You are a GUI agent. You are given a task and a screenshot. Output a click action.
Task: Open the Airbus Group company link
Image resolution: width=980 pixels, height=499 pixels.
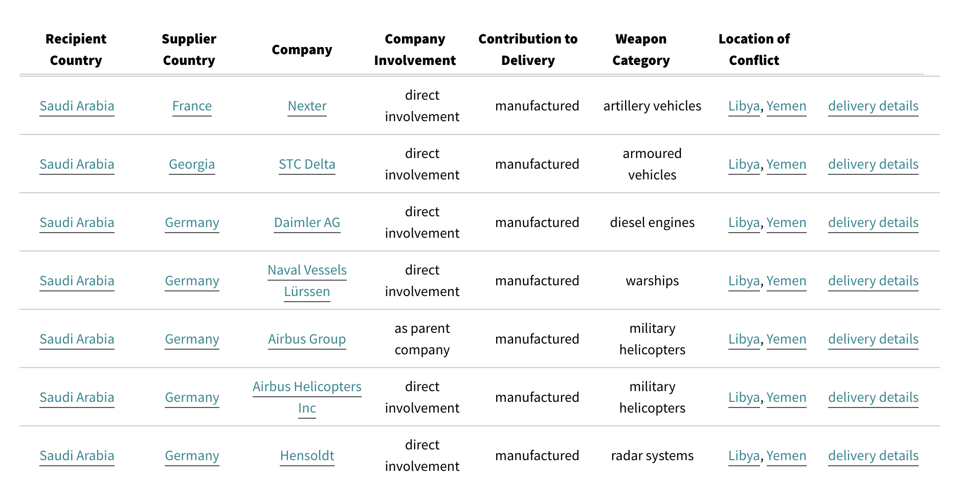click(x=307, y=339)
